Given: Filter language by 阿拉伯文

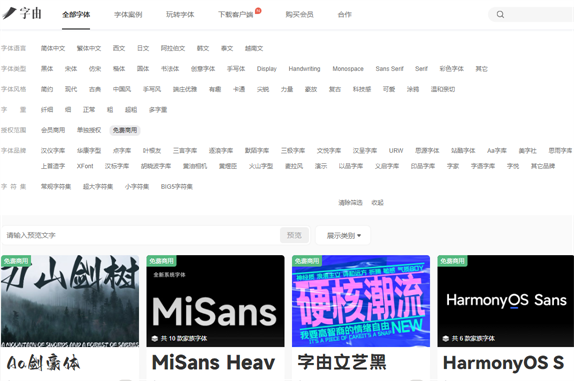Looking at the screenshot, I should click(173, 48).
